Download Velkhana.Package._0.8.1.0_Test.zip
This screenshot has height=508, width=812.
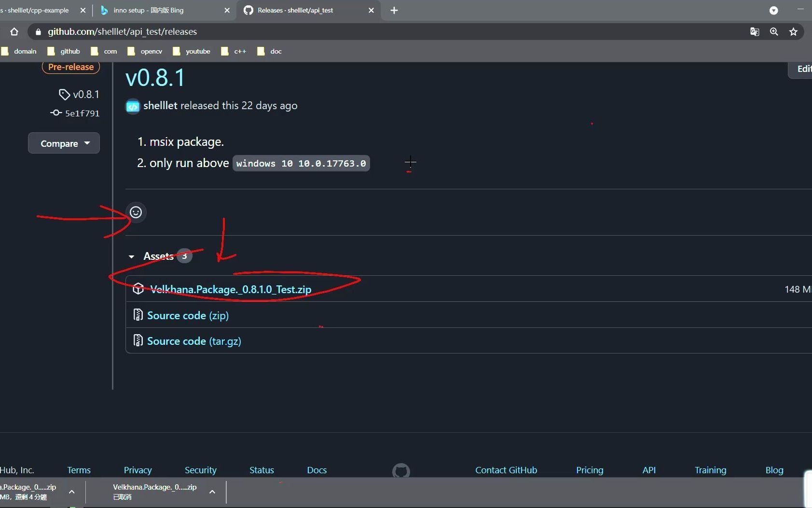(x=231, y=289)
